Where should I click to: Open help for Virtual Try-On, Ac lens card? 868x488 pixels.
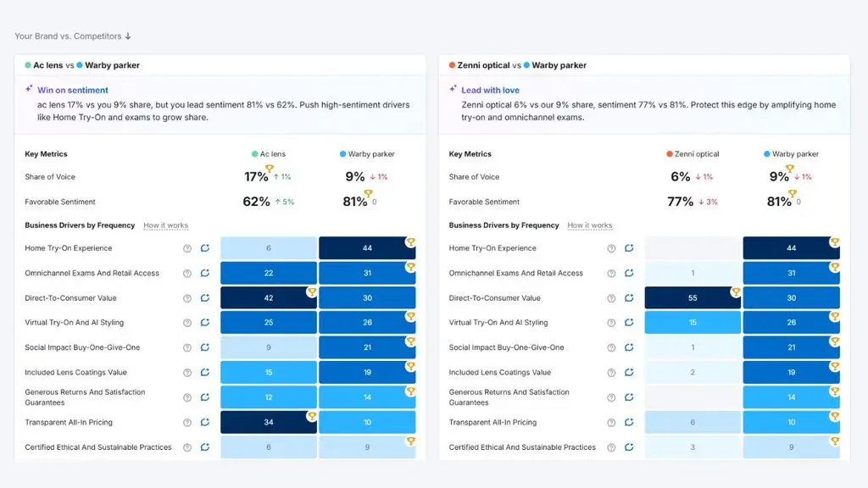(x=187, y=323)
